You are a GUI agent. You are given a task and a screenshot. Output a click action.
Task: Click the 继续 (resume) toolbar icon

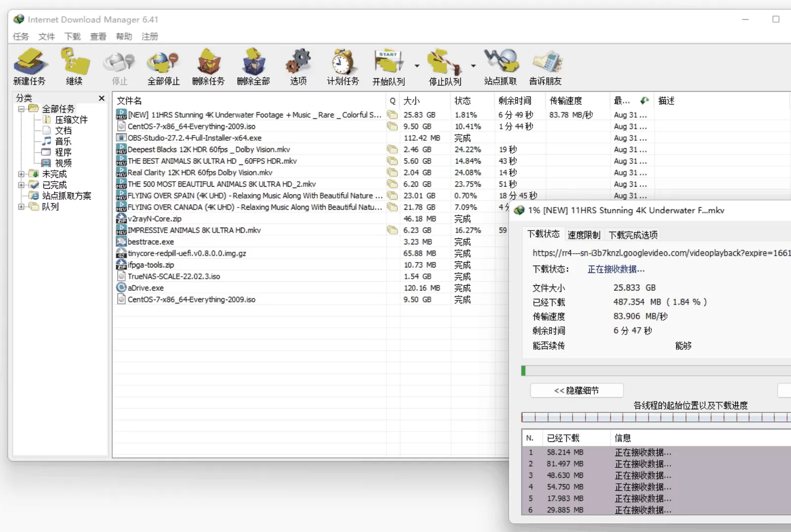pos(74,66)
